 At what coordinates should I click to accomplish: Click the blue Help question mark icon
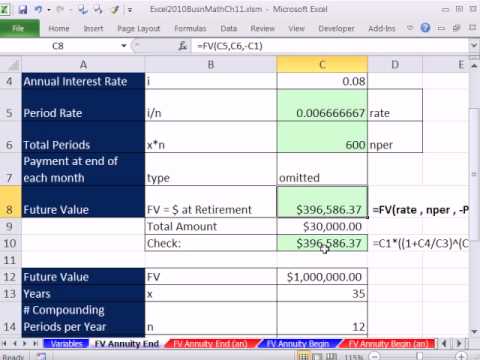(x=425, y=28)
